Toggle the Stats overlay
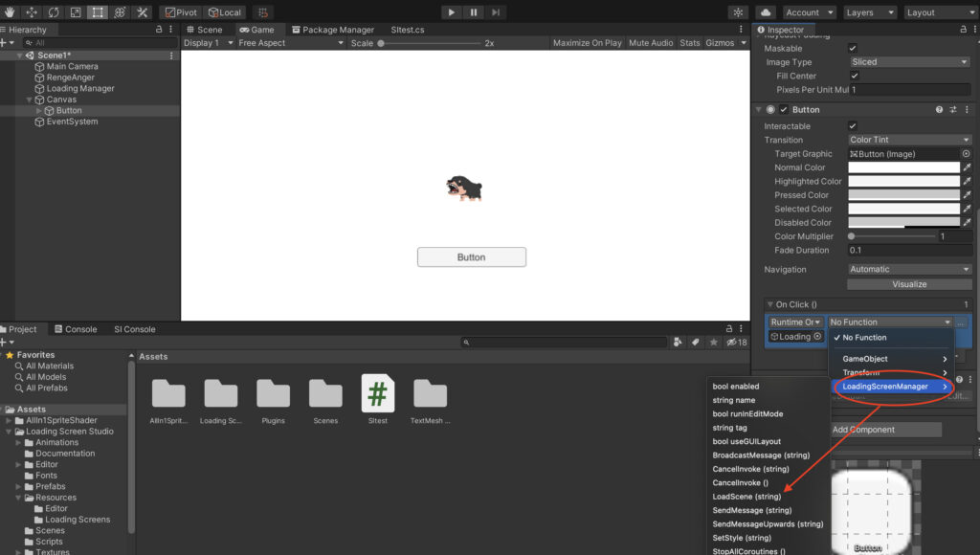 689,43
